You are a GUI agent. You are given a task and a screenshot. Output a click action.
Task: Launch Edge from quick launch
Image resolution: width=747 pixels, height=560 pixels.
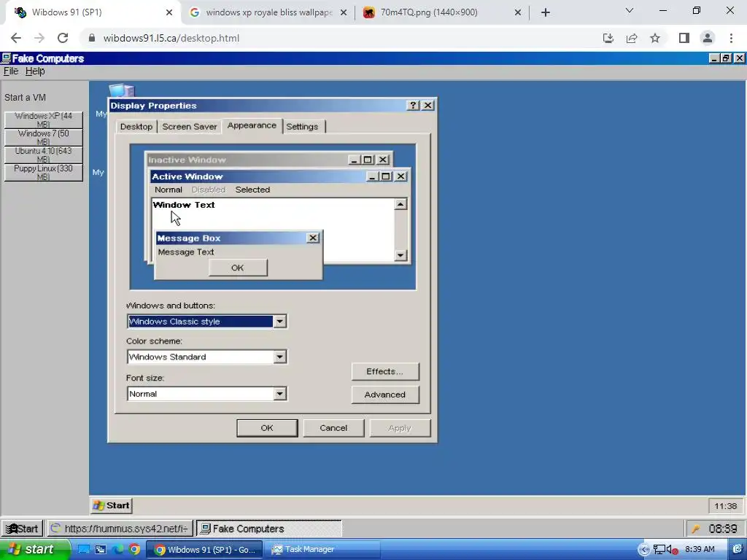click(117, 550)
